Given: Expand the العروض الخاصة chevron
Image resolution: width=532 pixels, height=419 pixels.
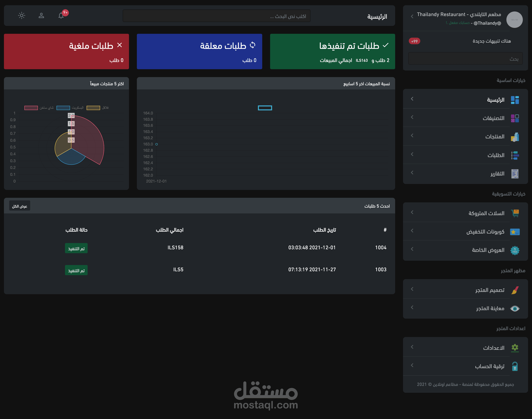Looking at the screenshot, I should 412,249.
